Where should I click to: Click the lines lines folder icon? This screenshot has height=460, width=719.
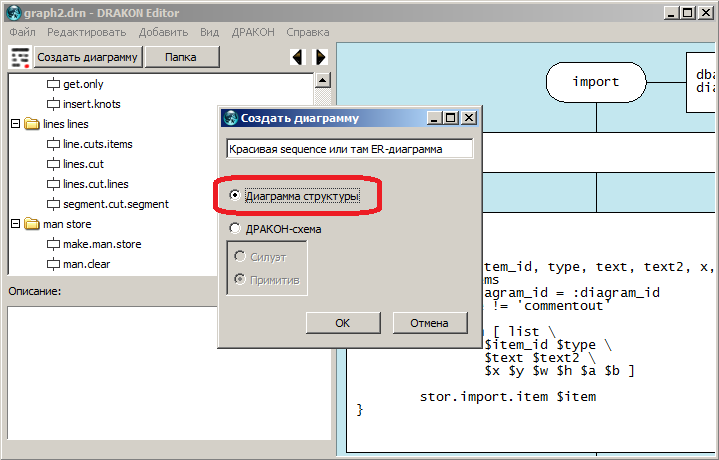pyautogui.click(x=33, y=125)
